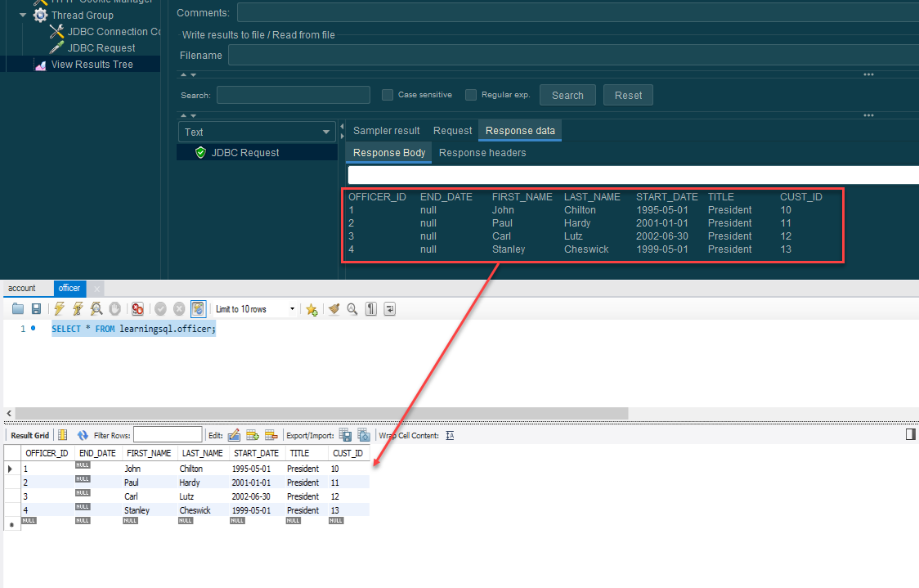Click the horizontal scrollbar thumb in editor
The width and height of the screenshot is (919, 588).
point(322,413)
